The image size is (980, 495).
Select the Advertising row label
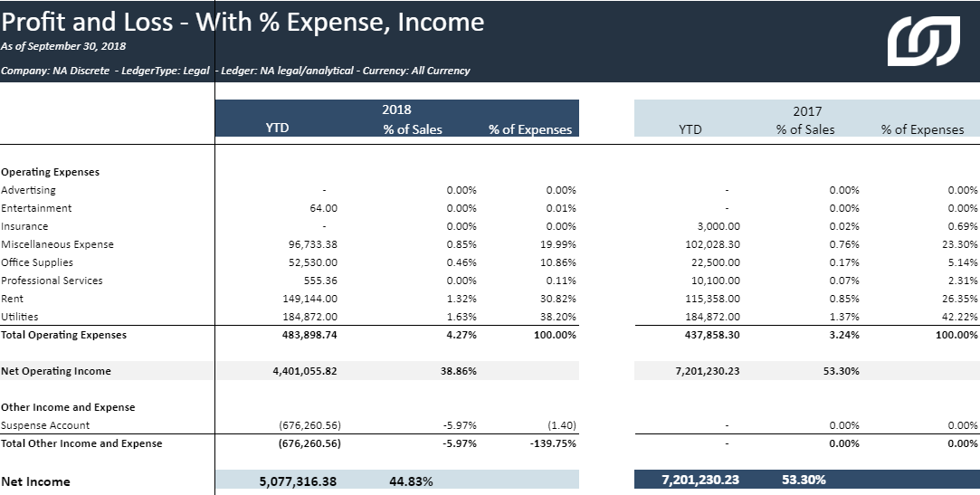click(28, 190)
